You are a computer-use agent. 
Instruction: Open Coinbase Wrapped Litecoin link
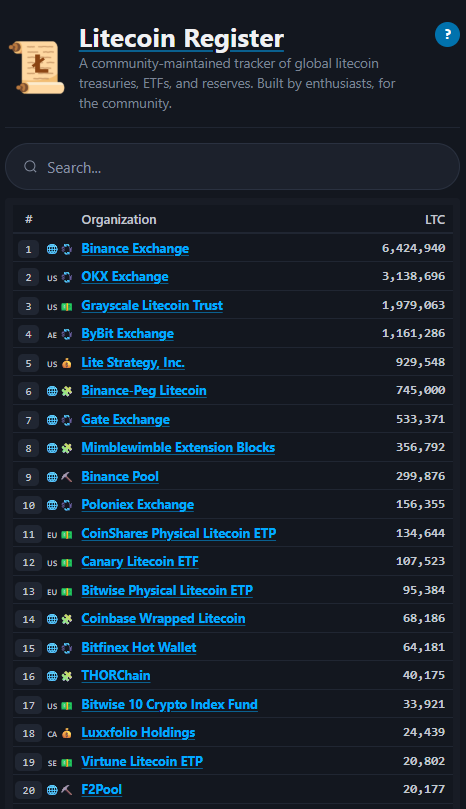(163, 619)
